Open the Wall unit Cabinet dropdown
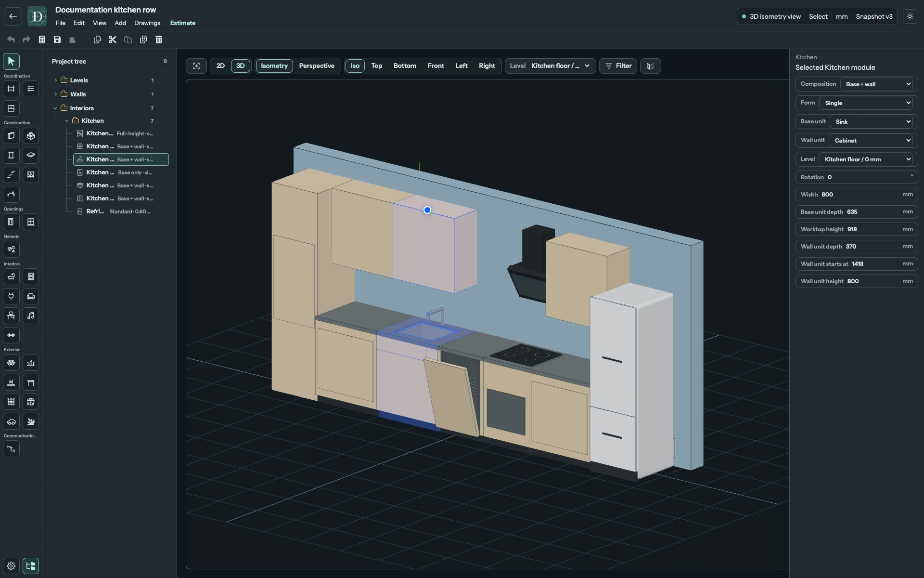This screenshot has width=924, height=578. click(x=871, y=141)
